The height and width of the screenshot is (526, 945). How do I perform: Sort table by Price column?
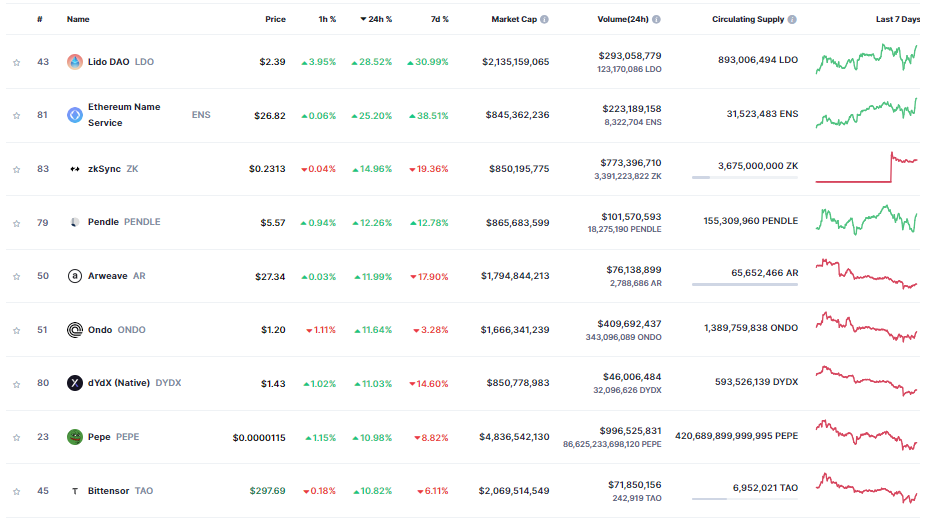[275, 19]
